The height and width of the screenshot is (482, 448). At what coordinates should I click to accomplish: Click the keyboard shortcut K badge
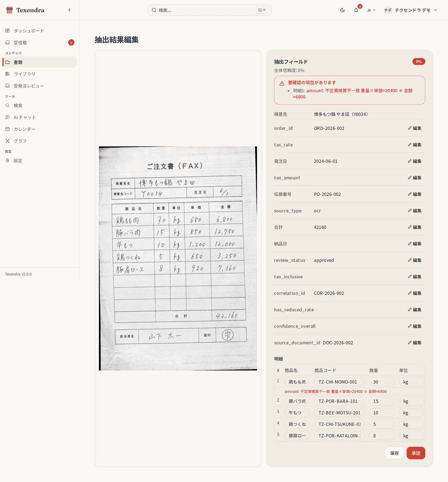[262, 10]
